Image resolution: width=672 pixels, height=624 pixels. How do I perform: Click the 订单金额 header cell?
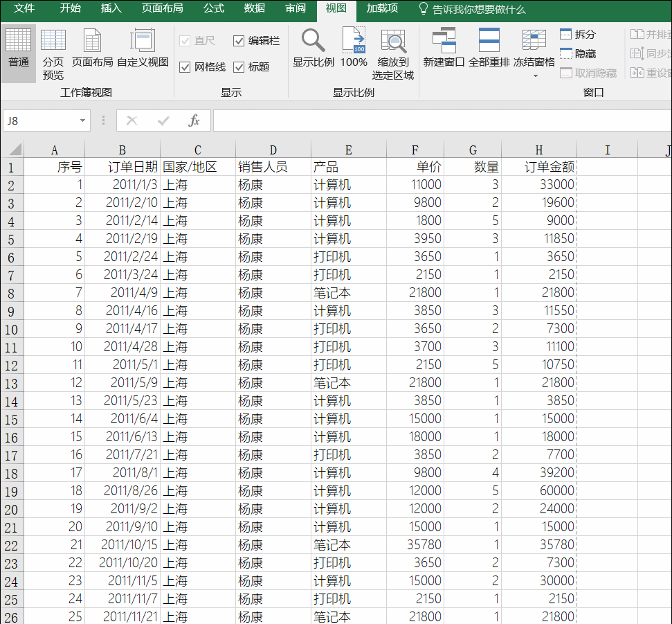(538, 167)
